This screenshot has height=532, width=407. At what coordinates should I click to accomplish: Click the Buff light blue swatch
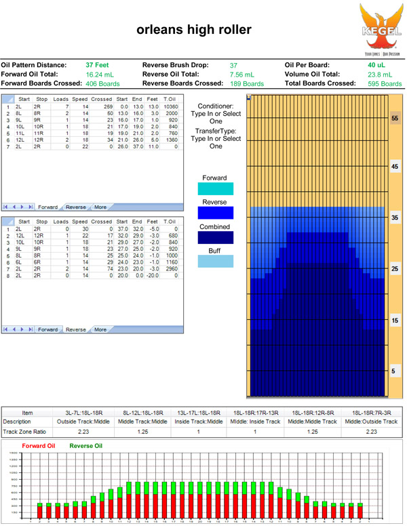[215, 262]
